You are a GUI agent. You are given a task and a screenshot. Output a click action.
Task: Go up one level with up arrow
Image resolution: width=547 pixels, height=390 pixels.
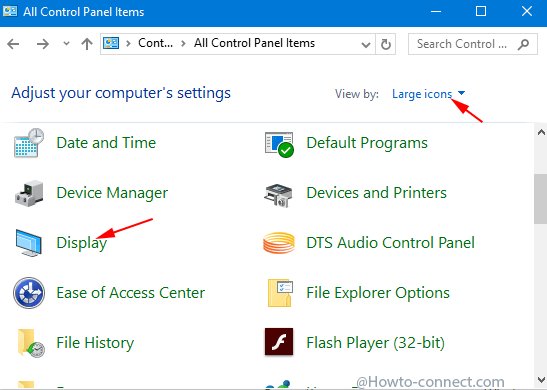(87, 44)
